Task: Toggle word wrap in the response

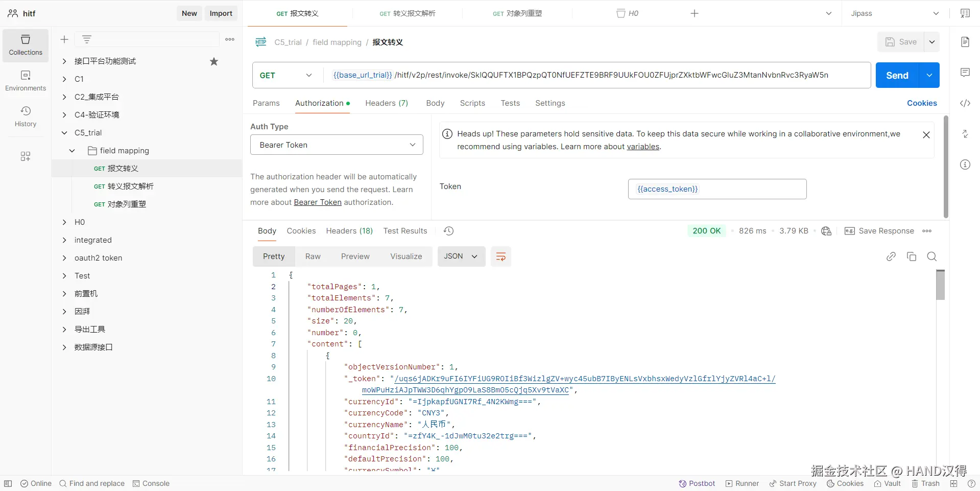Action: click(501, 256)
